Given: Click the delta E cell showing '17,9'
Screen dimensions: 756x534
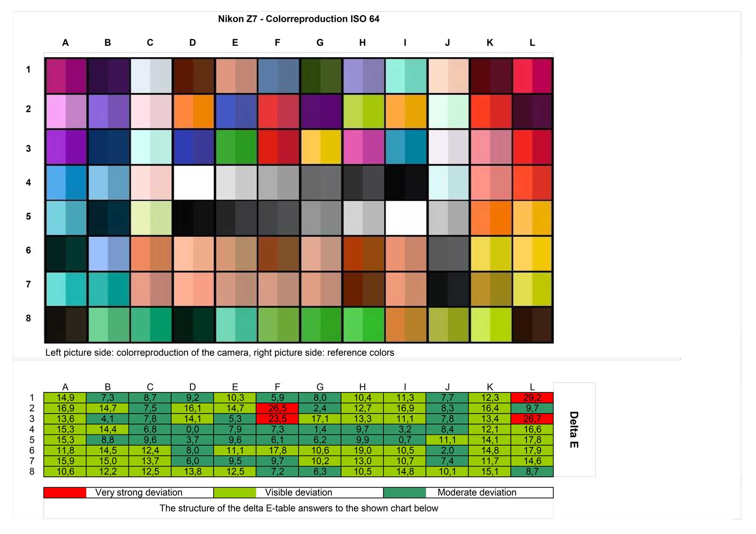Looking at the screenshot, I should pos(533,450).
